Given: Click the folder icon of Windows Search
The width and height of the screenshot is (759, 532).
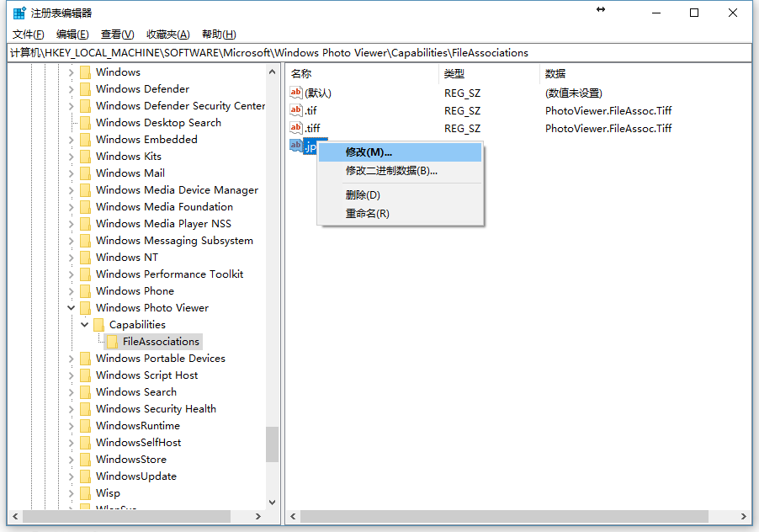Looking at the screenshot, I should [85, 392].
